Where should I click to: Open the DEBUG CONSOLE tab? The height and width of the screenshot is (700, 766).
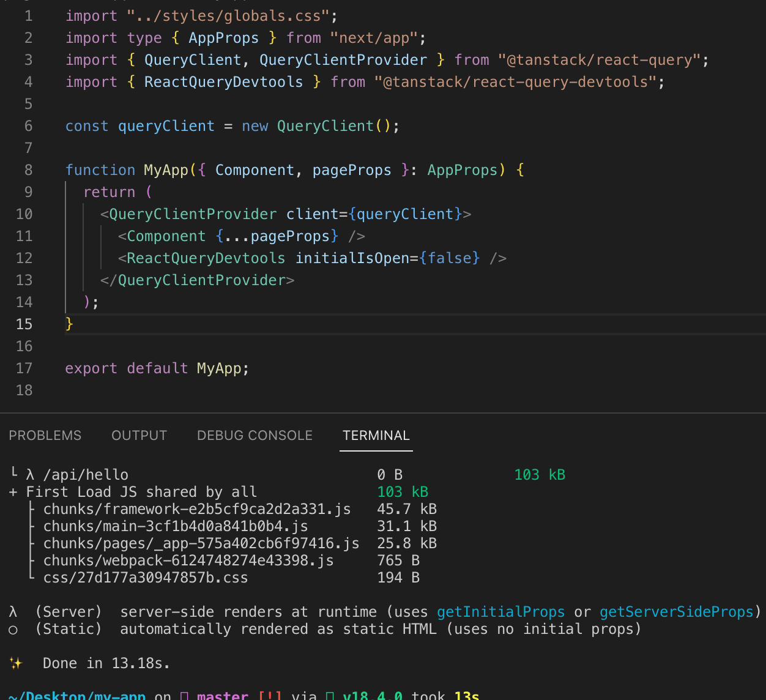(255, 435)
